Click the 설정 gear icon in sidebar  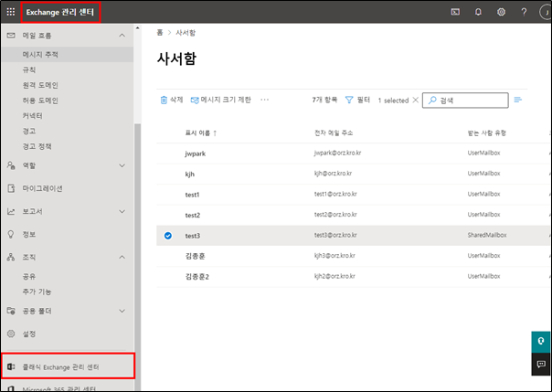[x=11, y=334]
